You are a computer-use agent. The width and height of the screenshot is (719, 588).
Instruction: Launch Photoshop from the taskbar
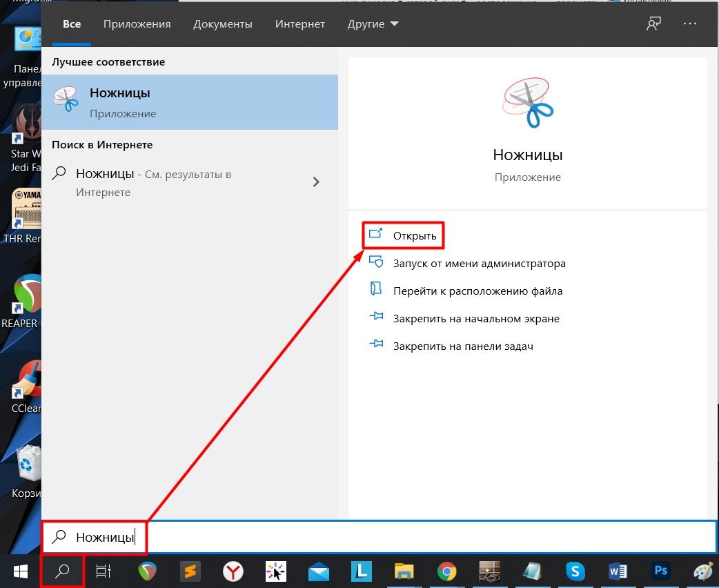(x=660, y=571)
